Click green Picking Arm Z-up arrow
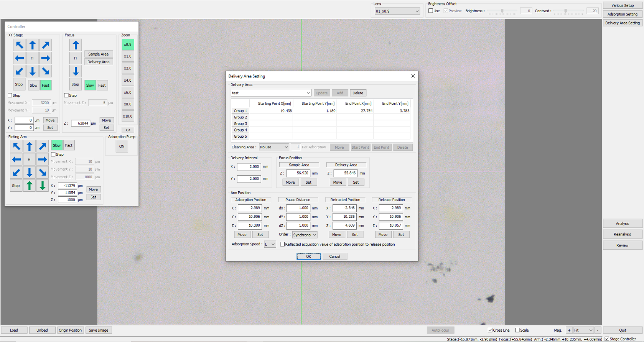This screenshot has height=342, width=644. (x=30, y=186)
